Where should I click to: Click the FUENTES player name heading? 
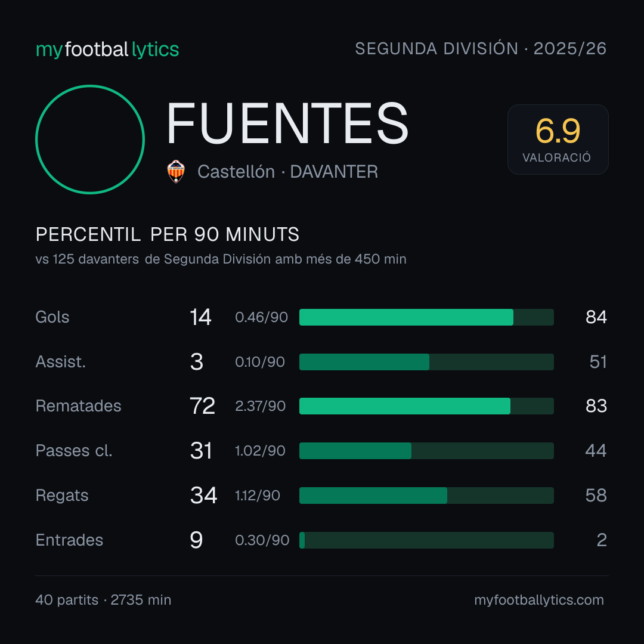coord(287,123)
